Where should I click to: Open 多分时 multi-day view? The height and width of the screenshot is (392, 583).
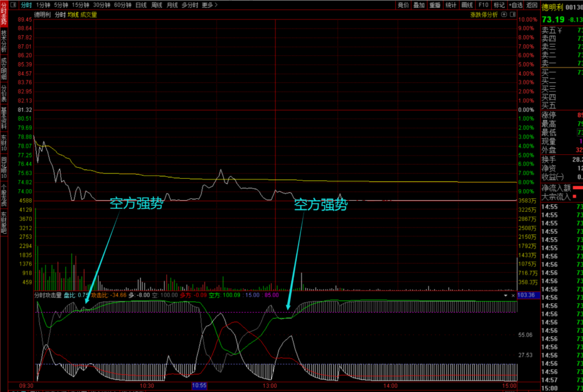pyautogui.click(x=190, y=5)
